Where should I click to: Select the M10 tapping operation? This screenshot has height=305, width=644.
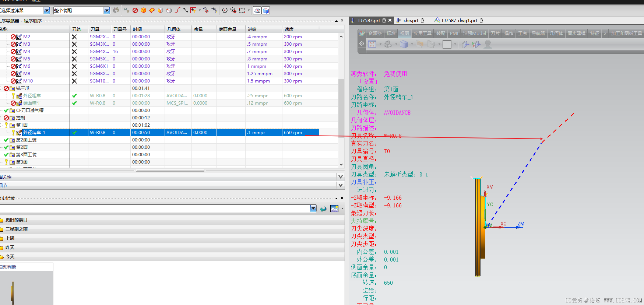(x=28, y=81)
